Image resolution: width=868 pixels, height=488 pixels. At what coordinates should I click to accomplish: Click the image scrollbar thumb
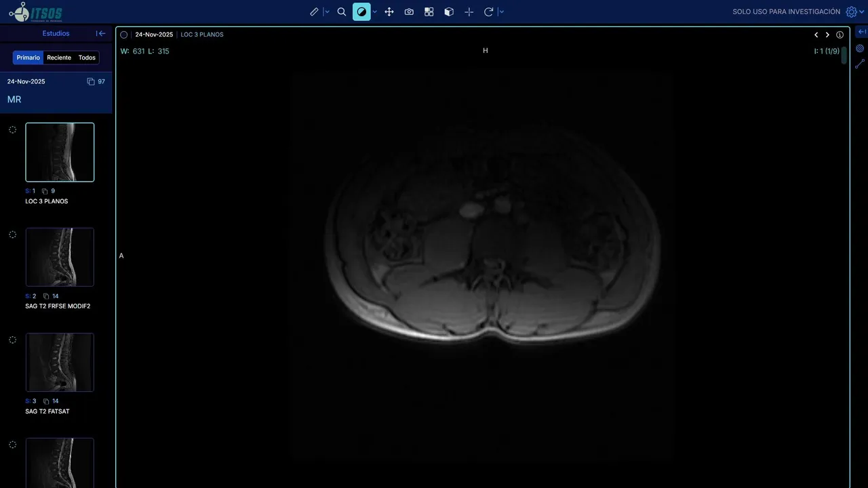(x=844, y=55)
